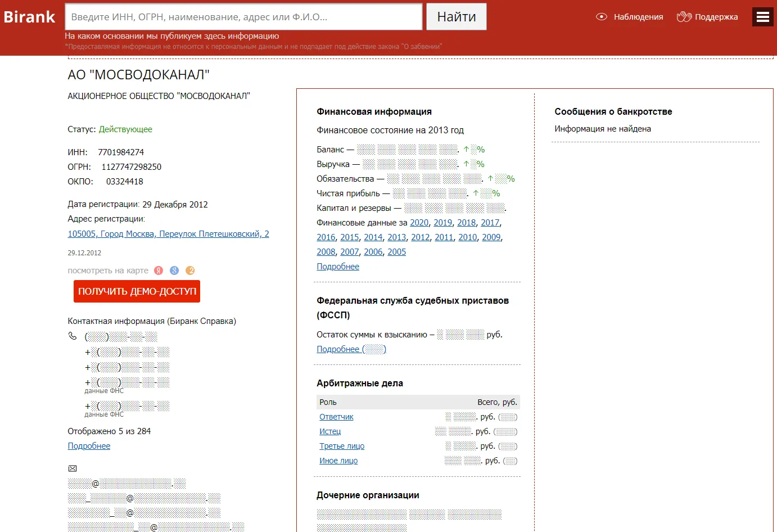Click ОКПО value 03324418
Viewport: 777px width, 532px height.
click(x=125, y=182)
